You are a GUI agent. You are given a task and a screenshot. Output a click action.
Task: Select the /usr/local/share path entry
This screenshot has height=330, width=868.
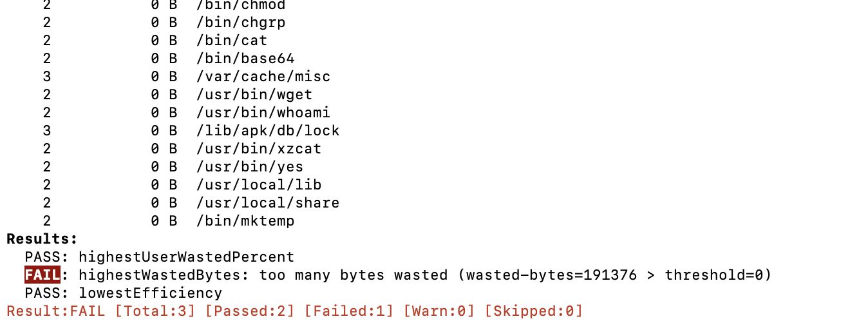coord(268,203)
